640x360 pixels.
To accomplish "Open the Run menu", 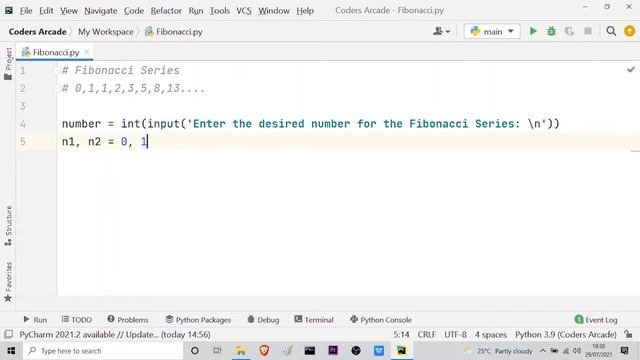I will coord(196,11).
